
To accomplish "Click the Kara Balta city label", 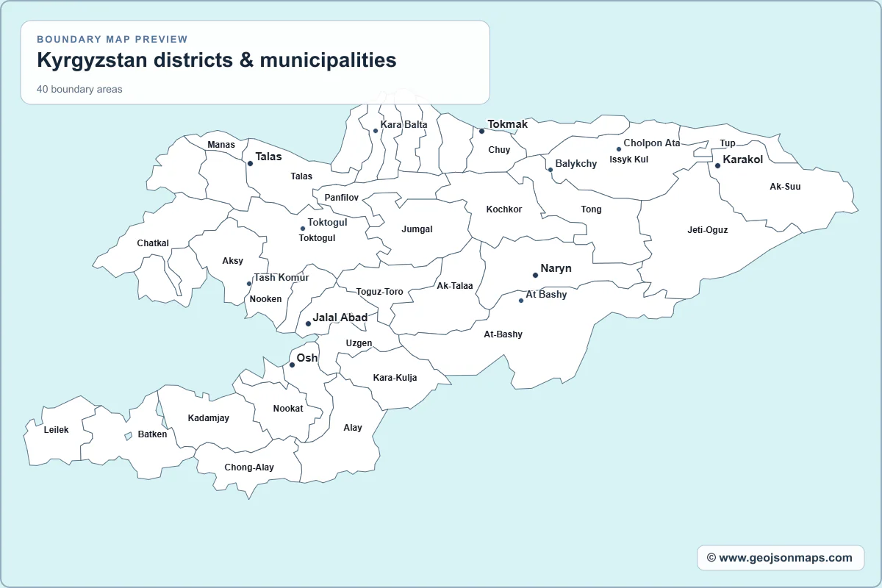I will (404, 124).
